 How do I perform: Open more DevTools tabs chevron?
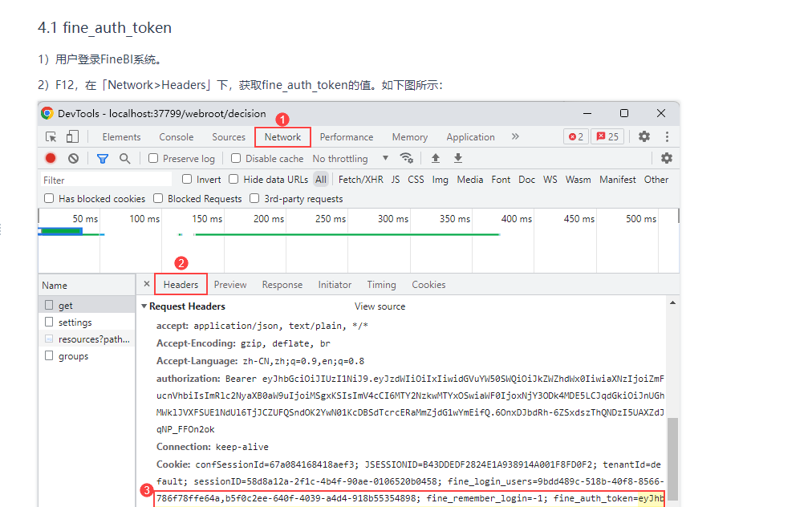515,136
